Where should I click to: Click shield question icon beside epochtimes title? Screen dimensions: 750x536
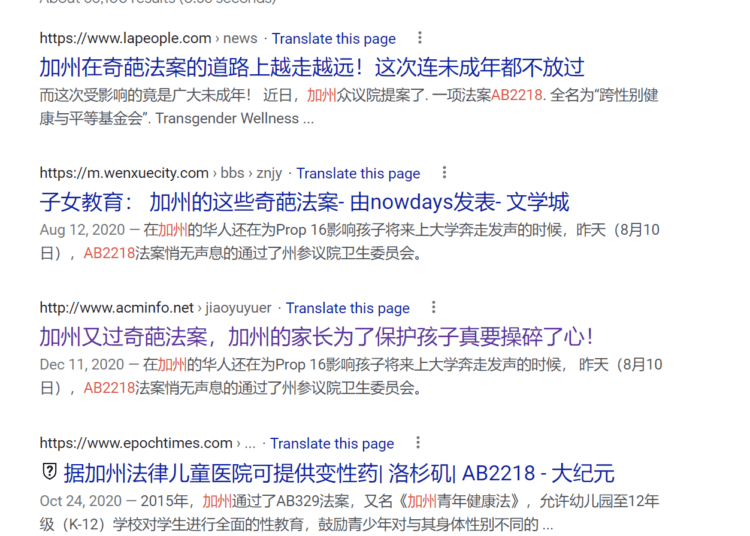click(x=49, y=472)
